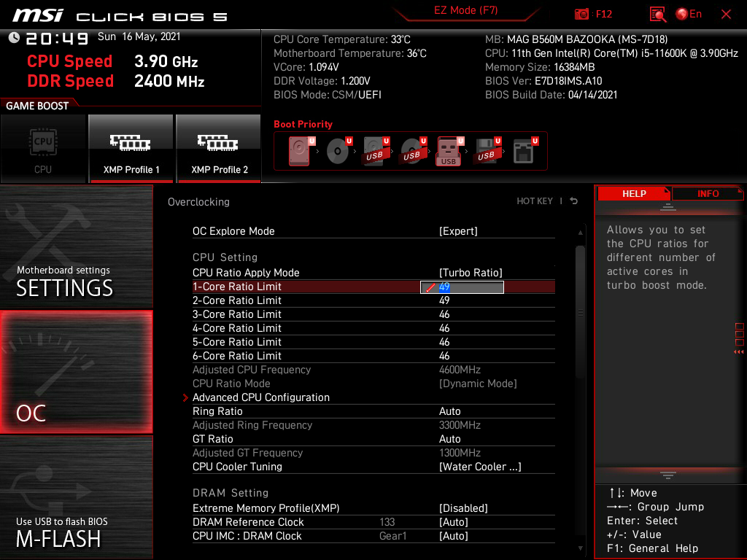Select the 5-Core Ratio Limit row
747x560 pixels.
(x=373, y=342)
